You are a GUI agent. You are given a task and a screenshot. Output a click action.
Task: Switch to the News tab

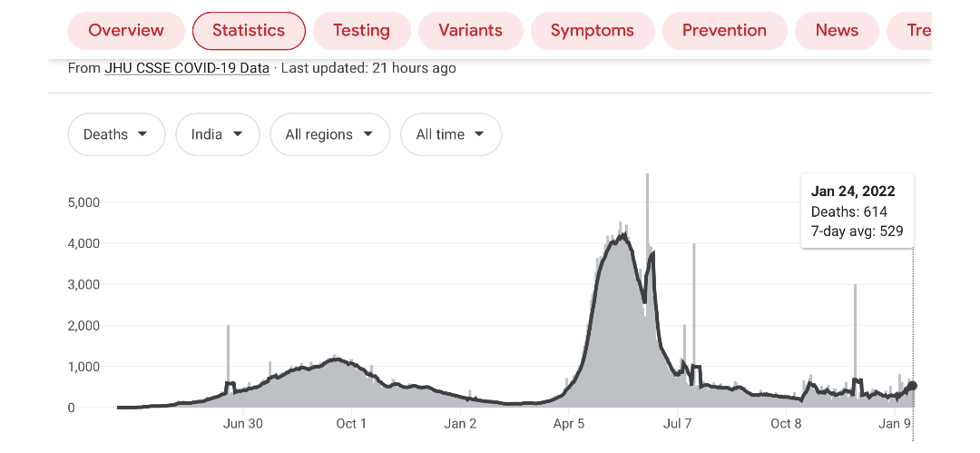(x=837, y=31)
